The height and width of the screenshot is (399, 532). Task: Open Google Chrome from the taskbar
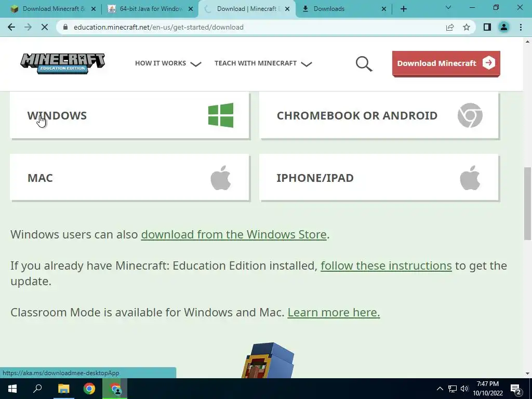[89, 389]
